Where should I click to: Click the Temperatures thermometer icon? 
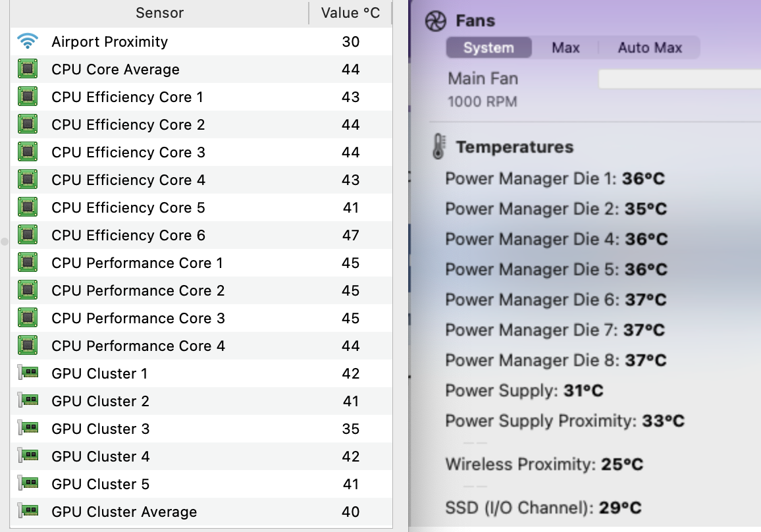coord(438,146)
